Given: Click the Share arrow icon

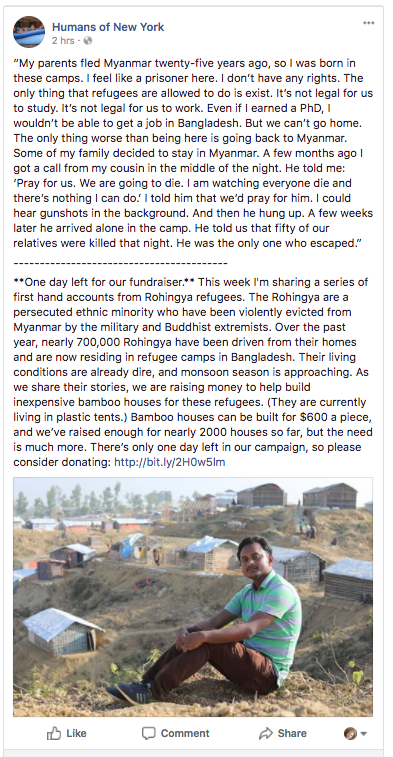Looking at the screenshot, I should click(266, 733).
